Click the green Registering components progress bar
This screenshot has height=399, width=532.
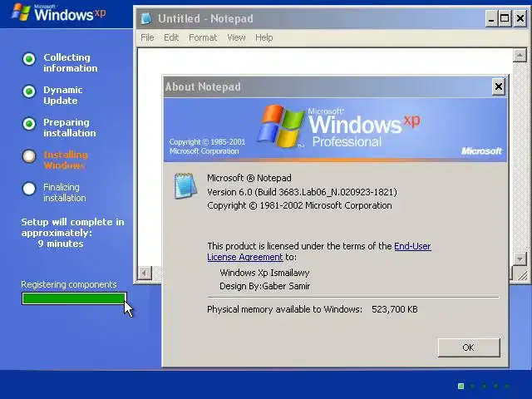tap(74, 298)
